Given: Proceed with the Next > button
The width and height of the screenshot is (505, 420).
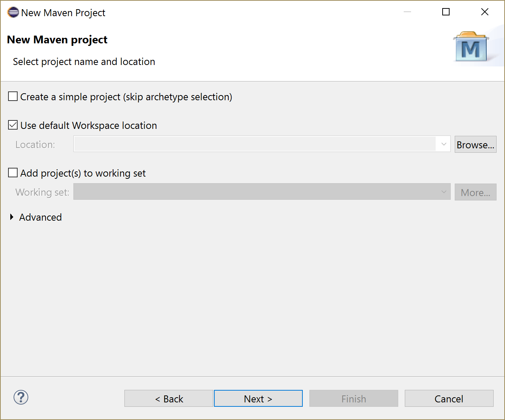Looking at the screenshot, I should coord(258,398).
